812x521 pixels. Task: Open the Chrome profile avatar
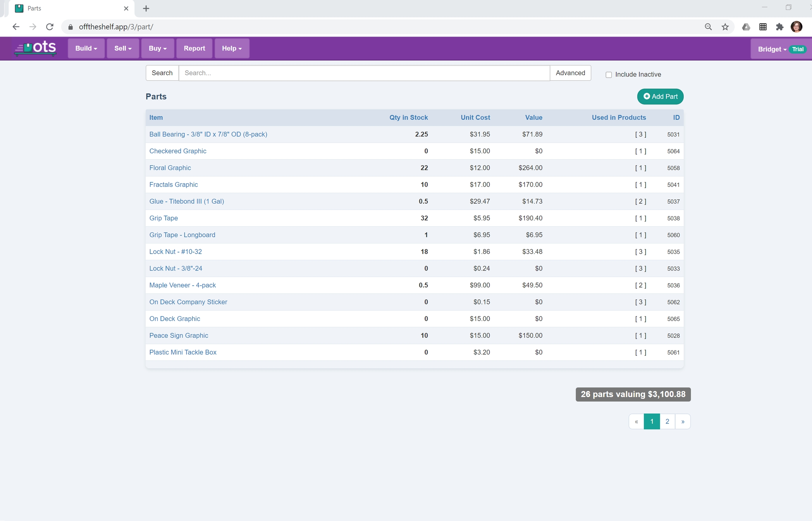[x=796, y=27]
